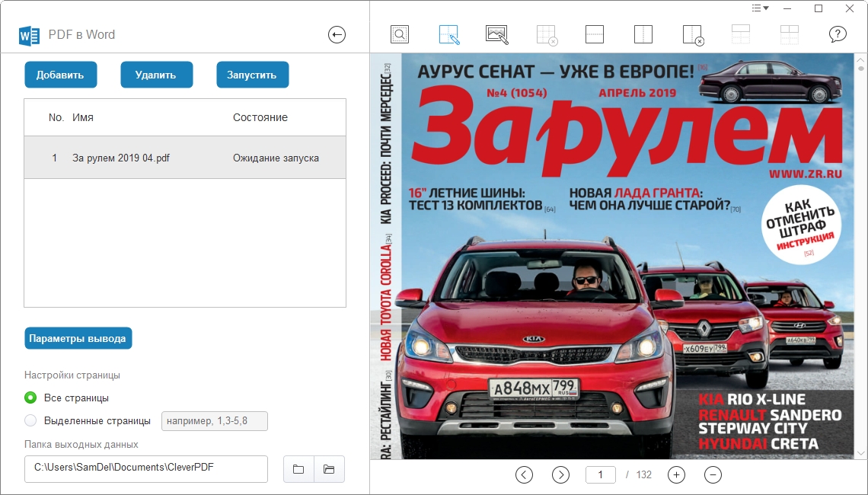Open the list menu dropdown in title bar
Screen dimensions: 868x495
tap(760, 8)
